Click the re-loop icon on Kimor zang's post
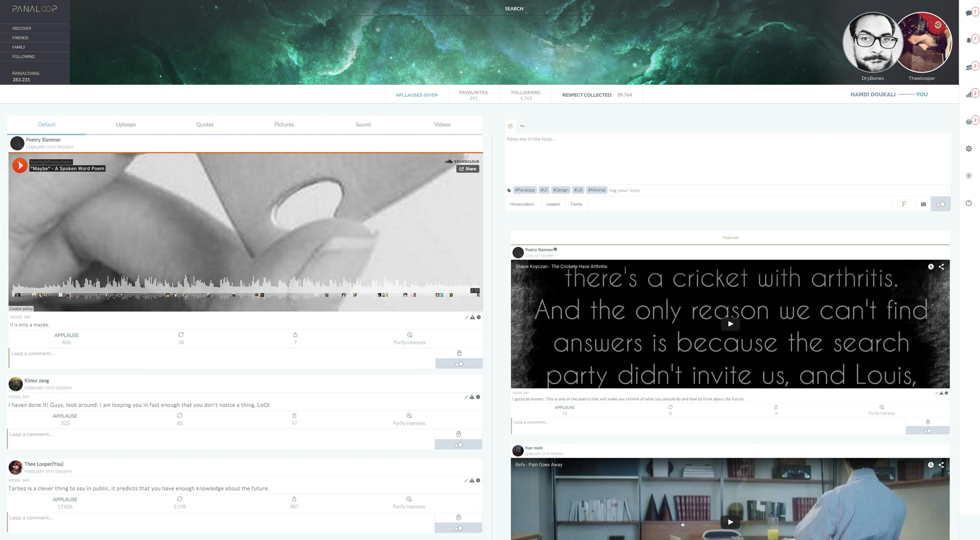Image resolution: width=980 pixels, height=540 pixels. tap(180, 415)
